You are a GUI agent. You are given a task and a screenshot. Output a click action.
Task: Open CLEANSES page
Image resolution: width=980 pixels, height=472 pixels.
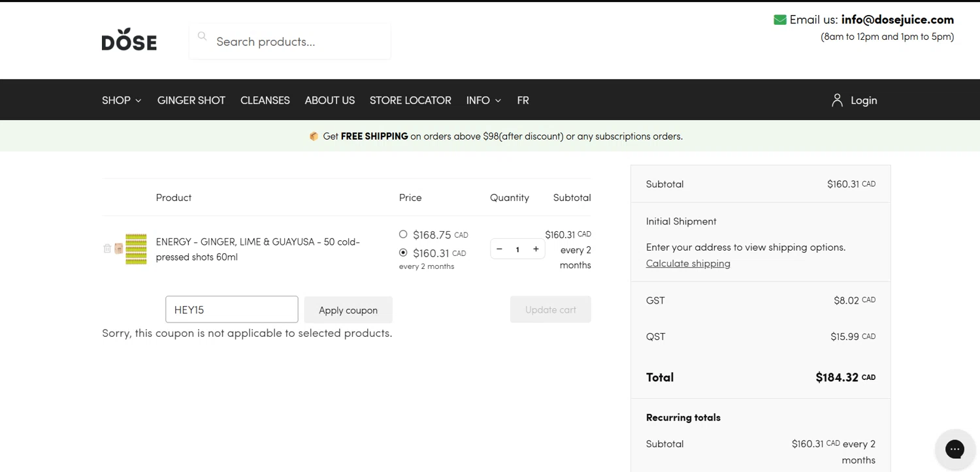tap(265, 100)
